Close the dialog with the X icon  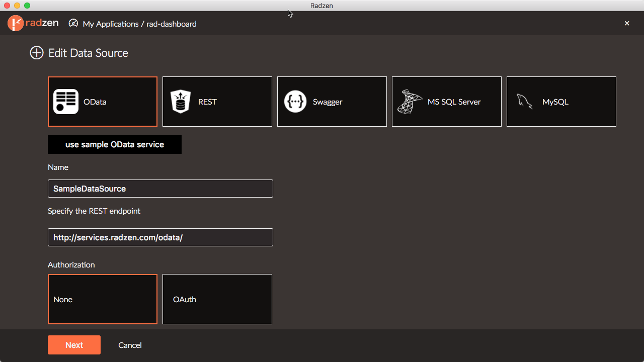click(x=627, y=23)
